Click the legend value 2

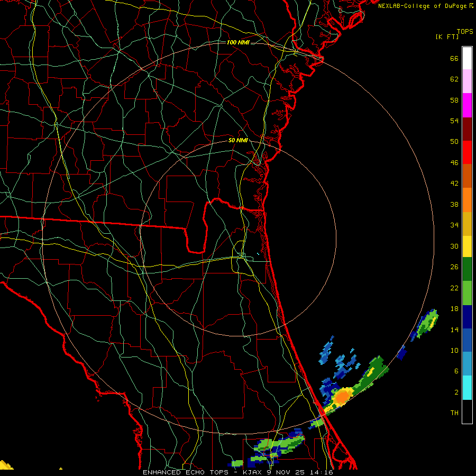[x=456, y=392]
